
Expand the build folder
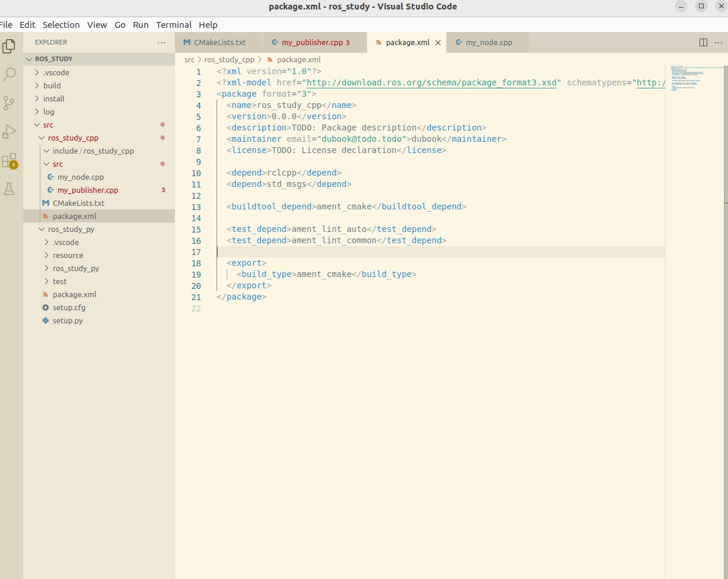click(x=99, y=85)
